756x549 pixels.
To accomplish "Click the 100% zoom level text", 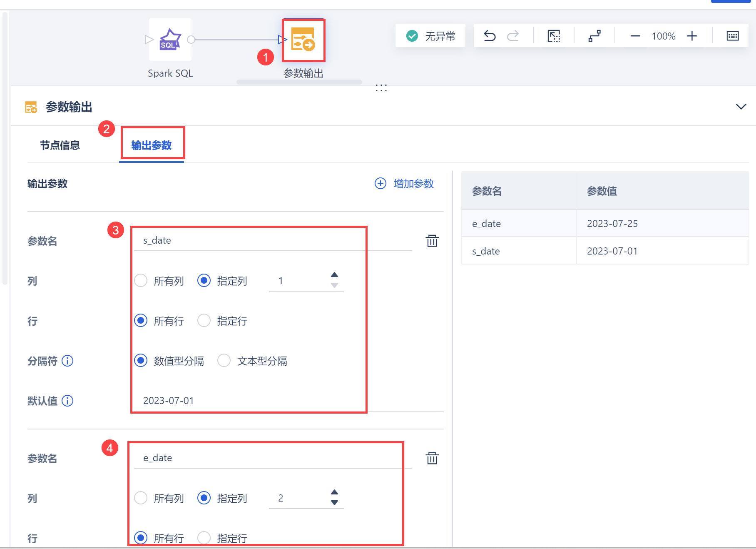I will click(664, 36).
